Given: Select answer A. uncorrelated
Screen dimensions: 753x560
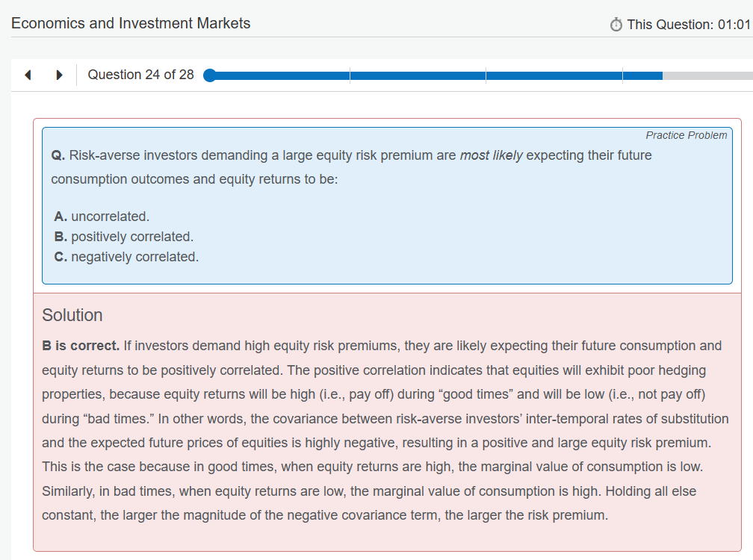Looking at the screenshot, I should click(102, 217).
